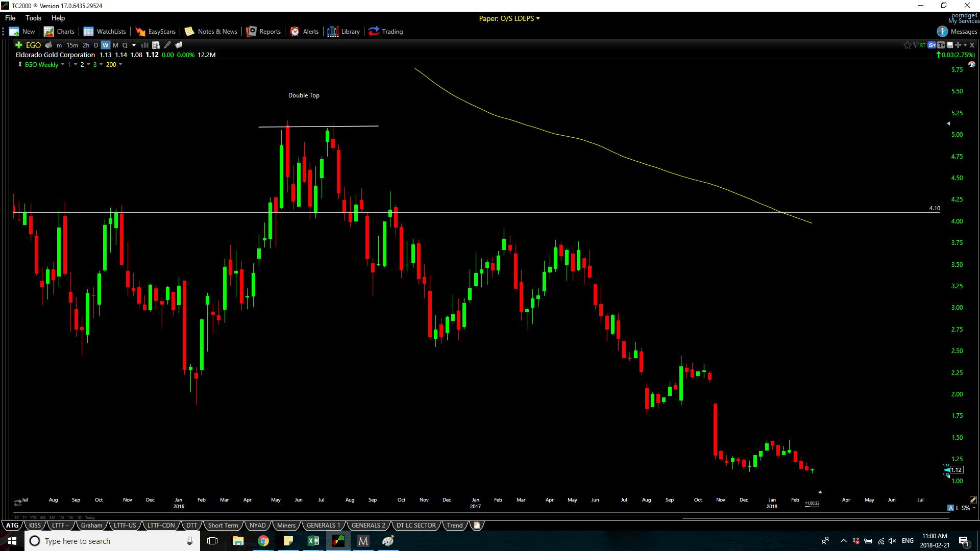Select the Double Top text annotation
980x551 pixels.
point(304,95)
